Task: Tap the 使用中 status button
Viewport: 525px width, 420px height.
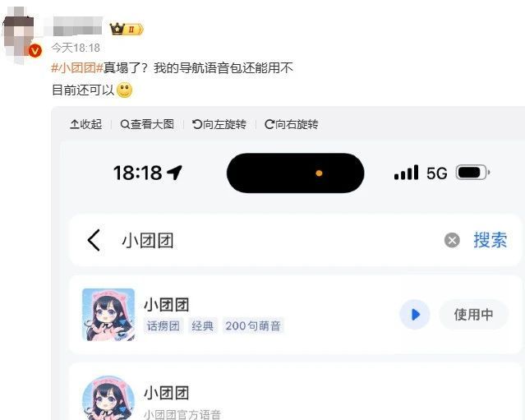Action: click(474, 315)
